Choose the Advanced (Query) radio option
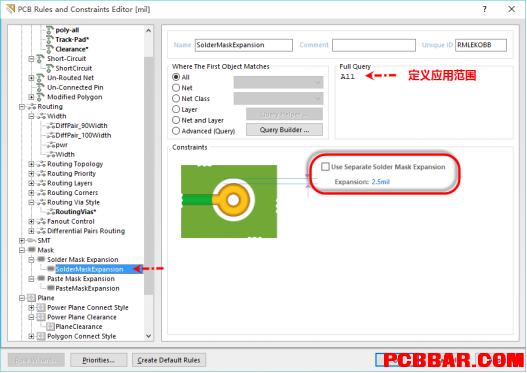 [x=176, y=131]
